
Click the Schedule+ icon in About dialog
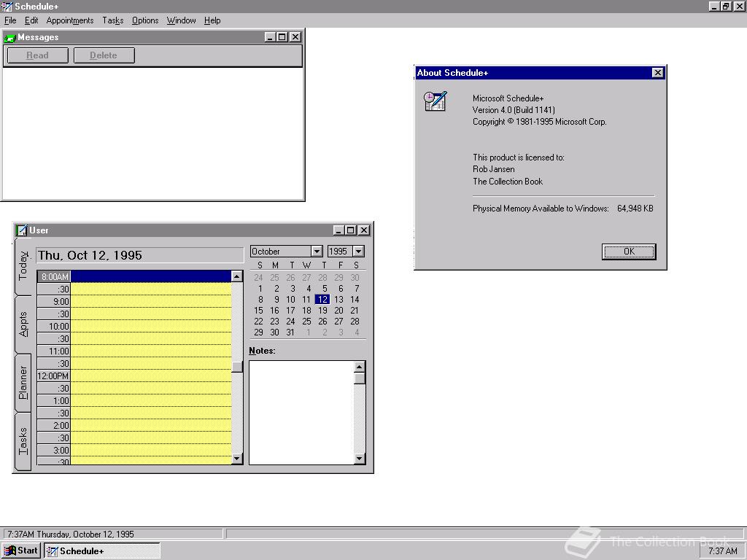(x=436, y=101)
